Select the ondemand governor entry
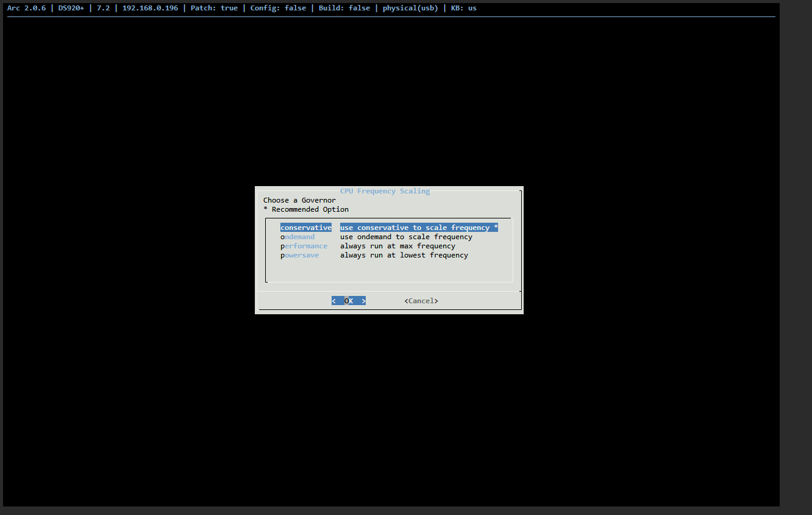This screenshot has width=812, height=515. pyautogui.click(x=297, y=237)
